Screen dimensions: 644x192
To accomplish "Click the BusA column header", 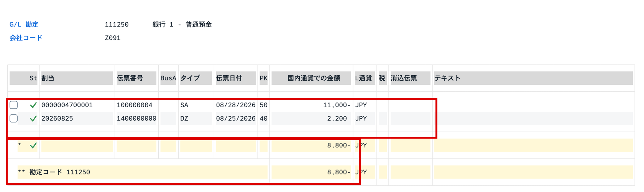I will click(x=168, y=78).
